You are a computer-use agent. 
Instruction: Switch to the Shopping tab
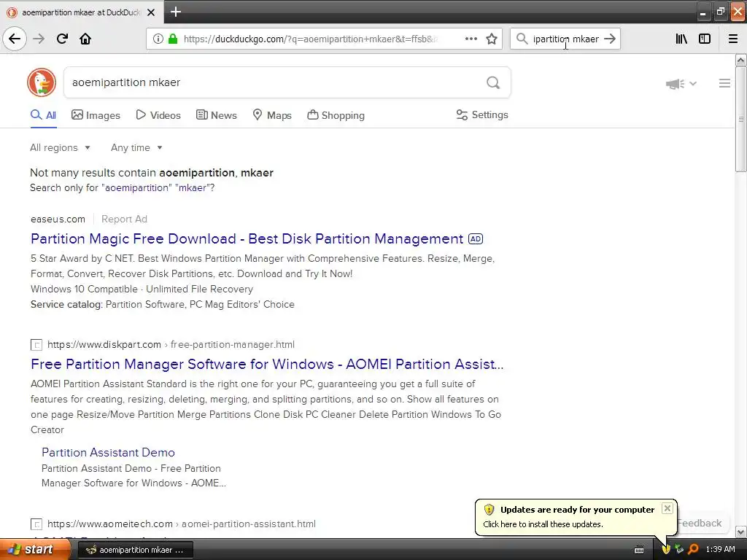click(336, 115)
